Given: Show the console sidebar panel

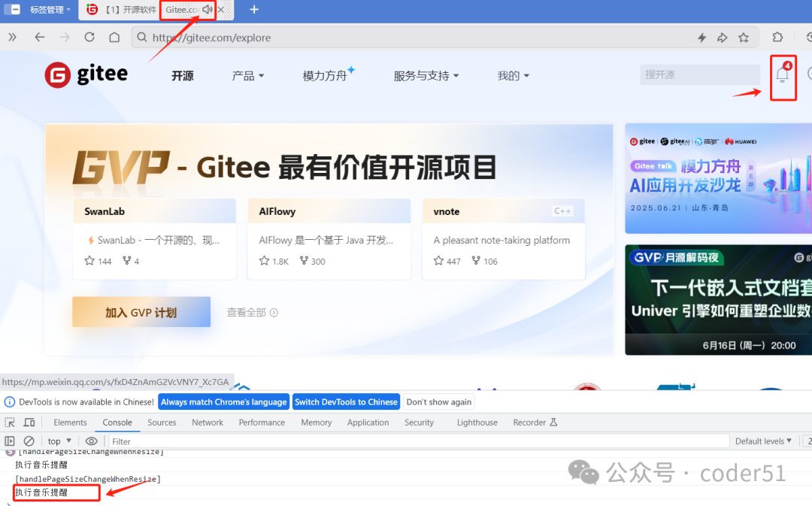Looking at the screenshot, I should click(x=11, y=441).
